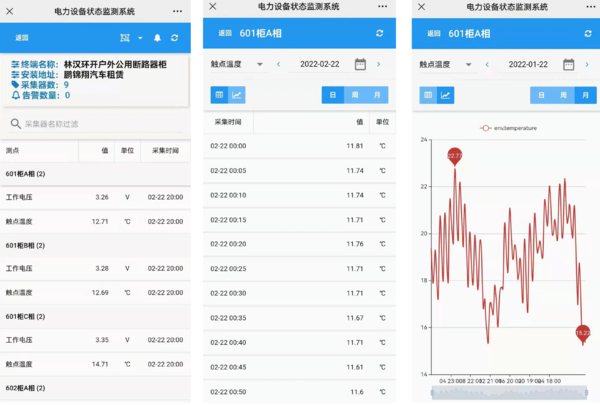
Task: Go to next day after 2022-02-22
Action: point(378,64)
